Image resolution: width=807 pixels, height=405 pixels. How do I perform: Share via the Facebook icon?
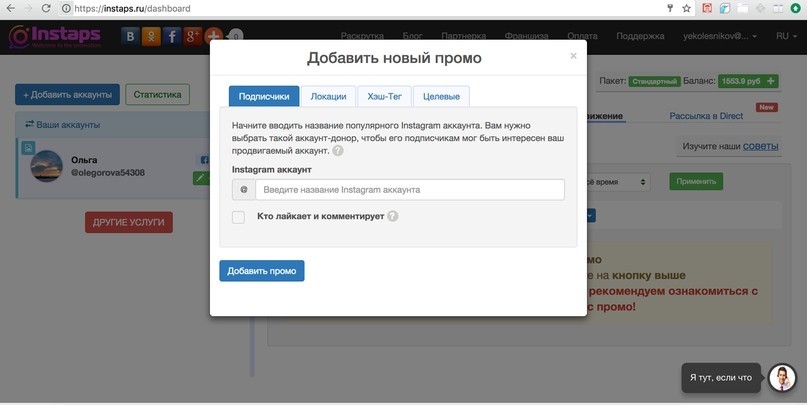click(172, 37)
